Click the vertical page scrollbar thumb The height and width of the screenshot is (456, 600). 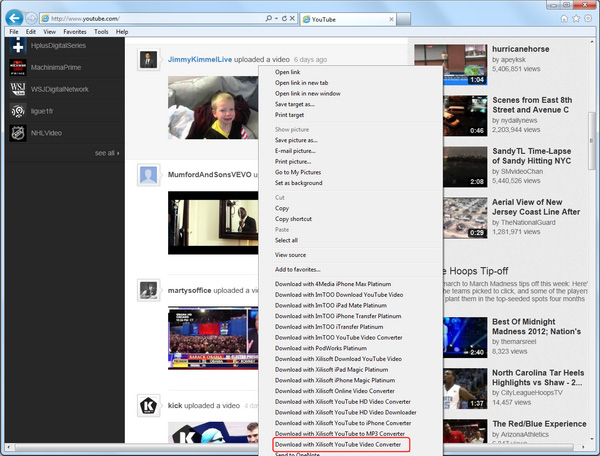[592, 140]
